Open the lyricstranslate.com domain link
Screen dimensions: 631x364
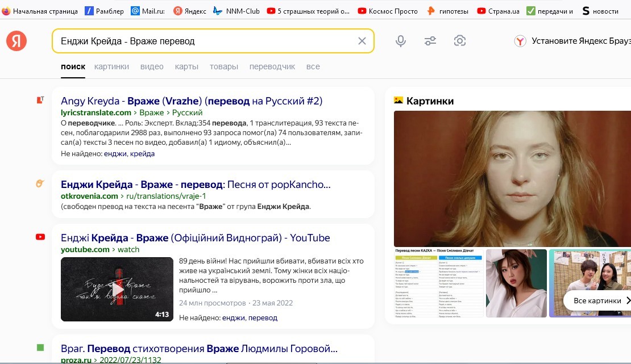[x=96, y=112]
